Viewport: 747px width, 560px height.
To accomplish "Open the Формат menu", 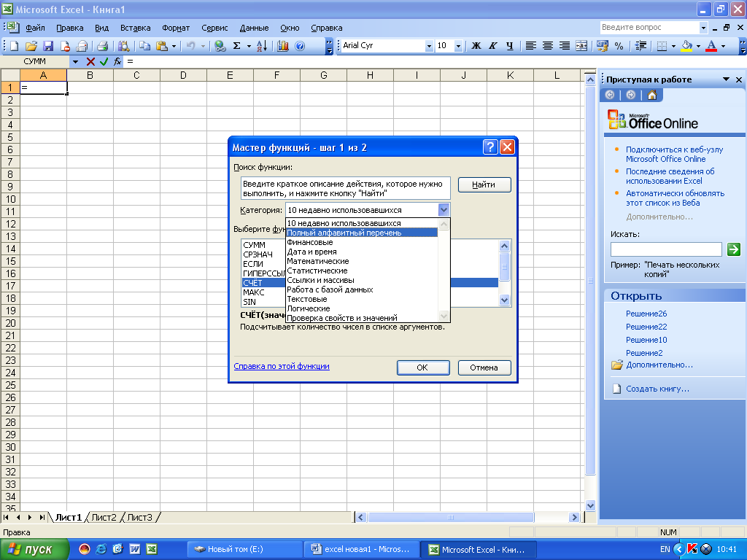I will click(176, 28).
